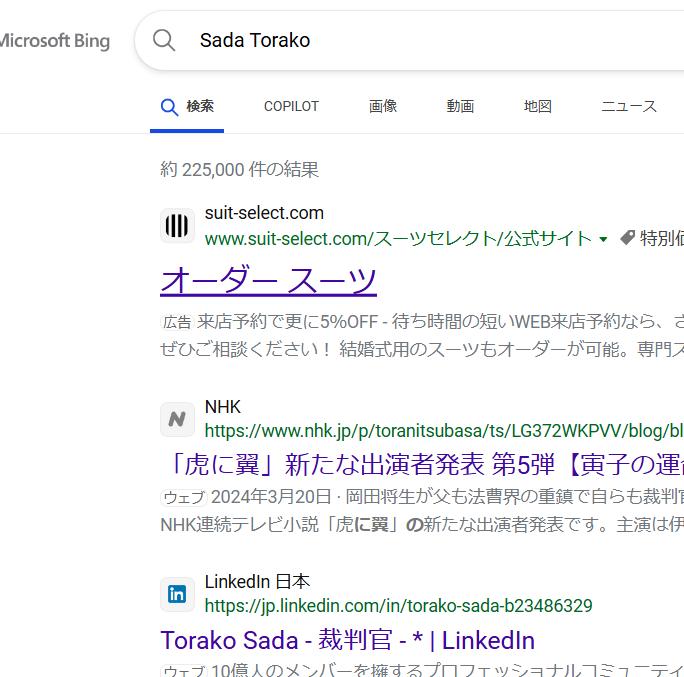684x677 pixels.
Task: Open the 地図 tab
Action: [x=537, y=106]
